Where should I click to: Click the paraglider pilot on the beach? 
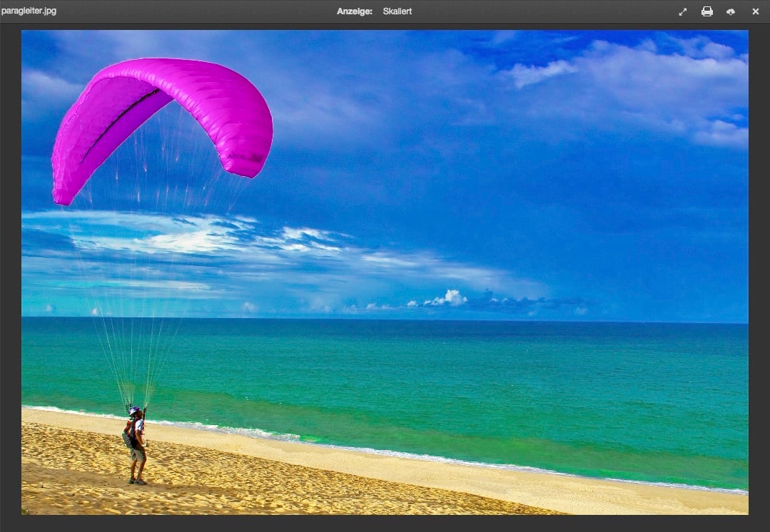pos(136,445)
